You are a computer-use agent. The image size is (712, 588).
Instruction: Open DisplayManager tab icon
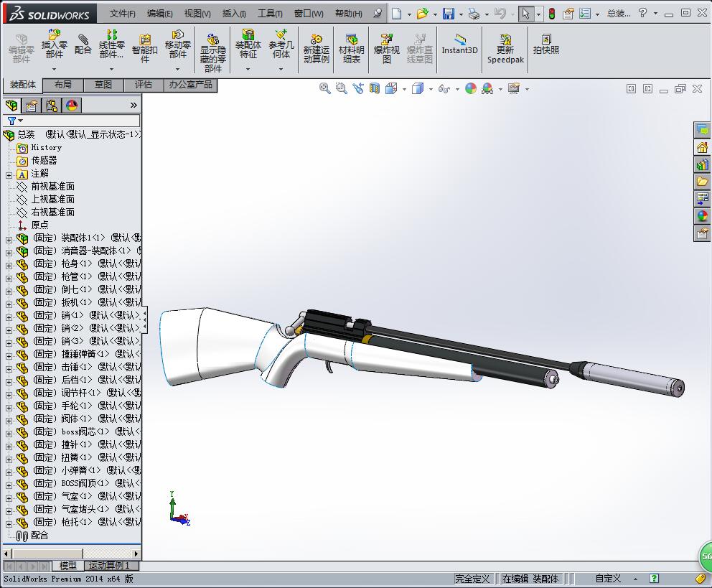tap(72, 106)
